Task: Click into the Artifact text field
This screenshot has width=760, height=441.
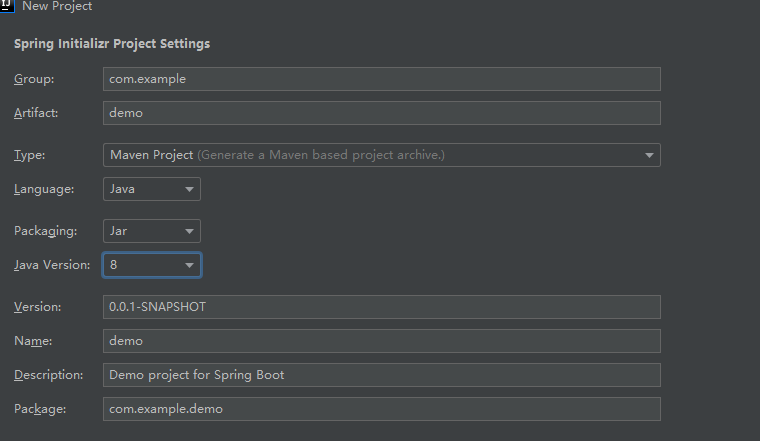Action: tap(381, 113)
